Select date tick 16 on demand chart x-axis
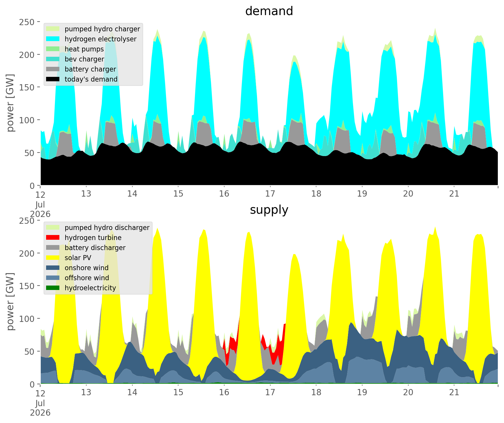The height and width of the screenshot is (423, 504). 224,194
